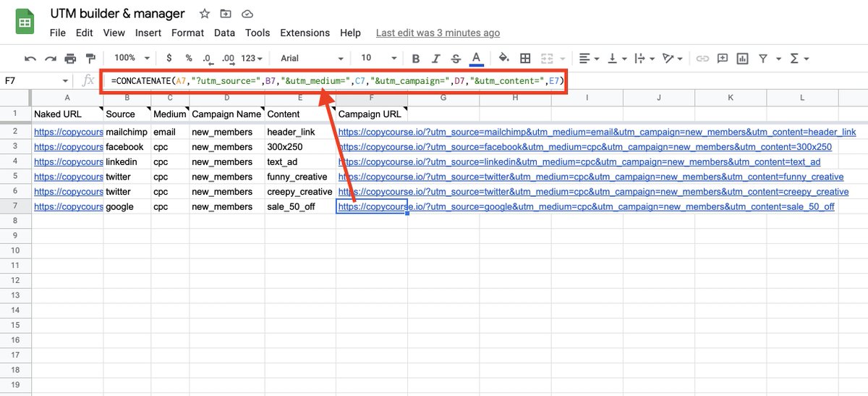
Task: Decrease decimal places
Action: pos(208,58)
